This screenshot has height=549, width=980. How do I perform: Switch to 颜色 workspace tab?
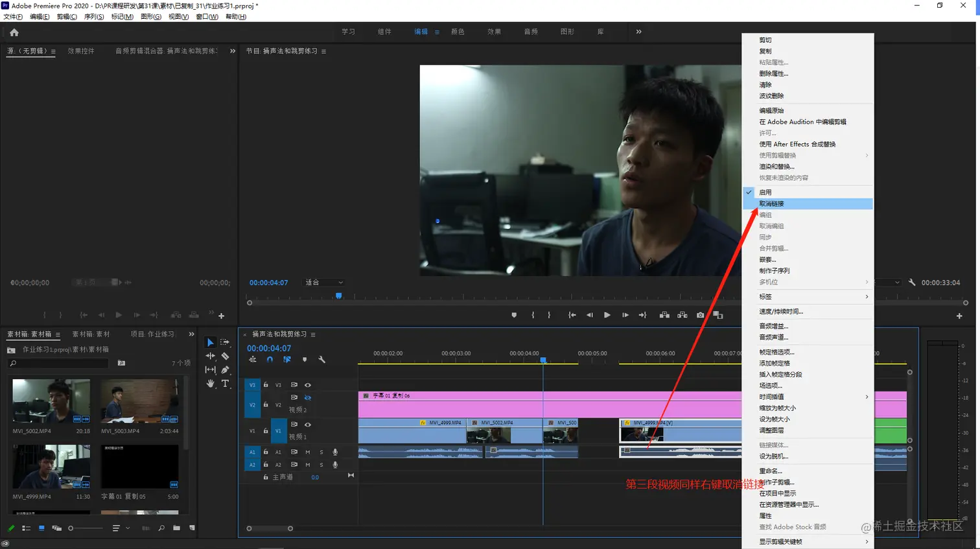[458, 32]
